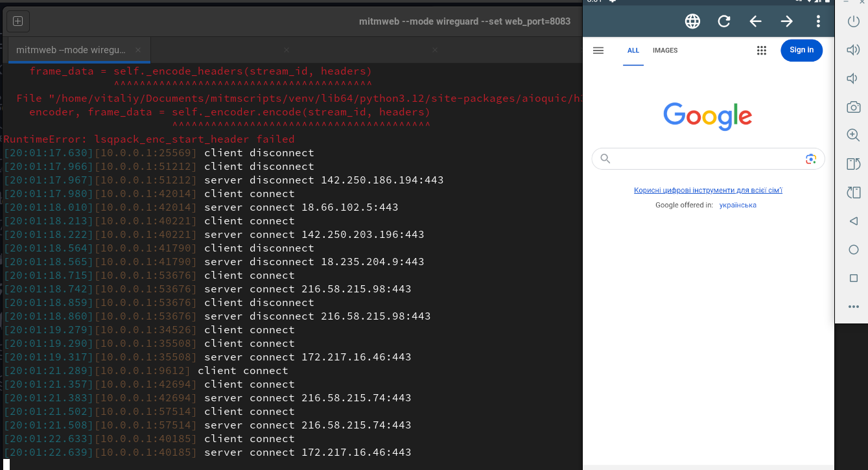This screenshot has width=868, height=470.
Task: Click the RuntimeError: lsqpack_enc_start_header failed line
Action: [x=149, y=139]
